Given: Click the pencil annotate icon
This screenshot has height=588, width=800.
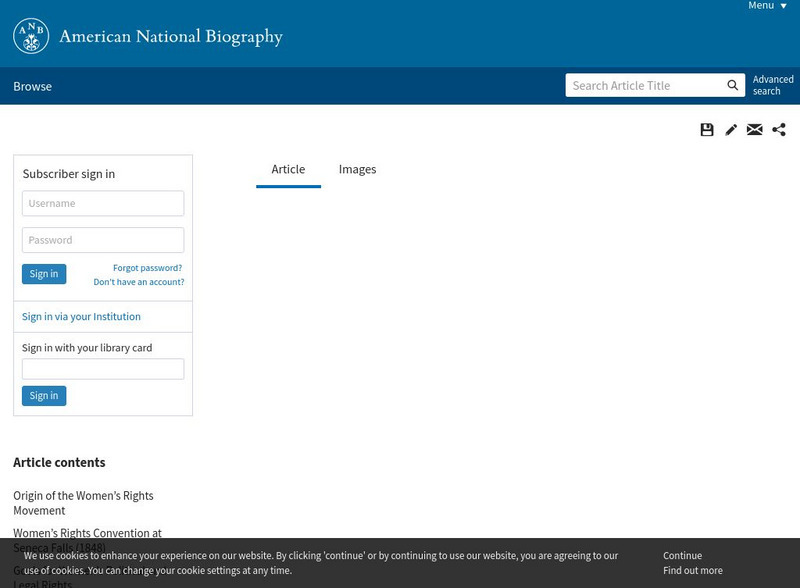Looking at the screenshot, I should point(731,130).
